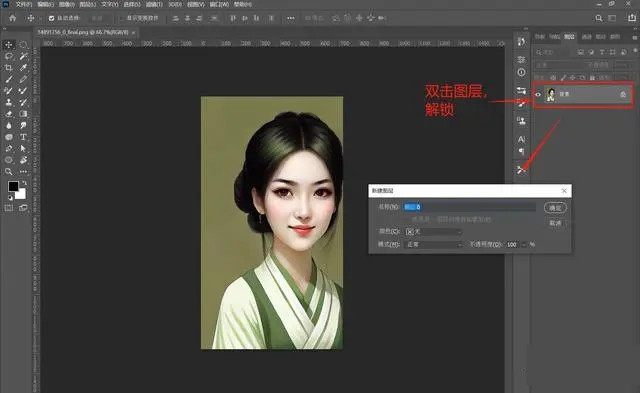Select the Zoom magnifier tool
The image size is (640, 393).
tap(9, 171)
